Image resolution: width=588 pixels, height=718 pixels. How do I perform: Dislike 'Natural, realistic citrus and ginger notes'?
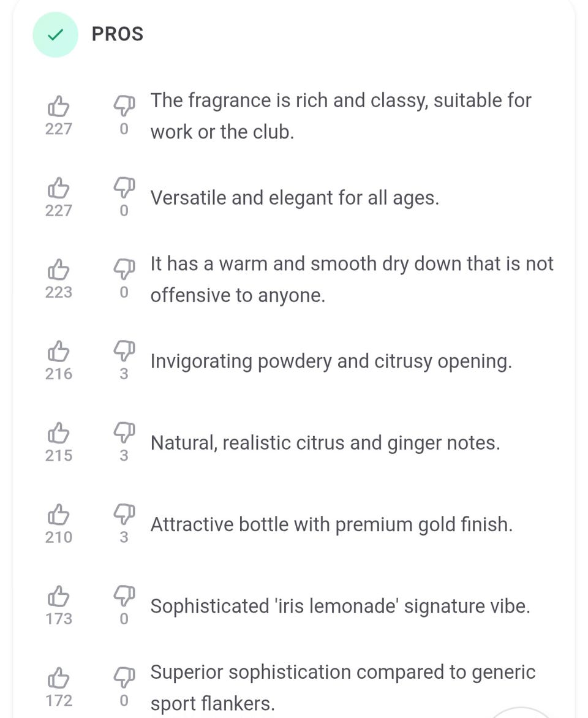(x=124, y=433)
